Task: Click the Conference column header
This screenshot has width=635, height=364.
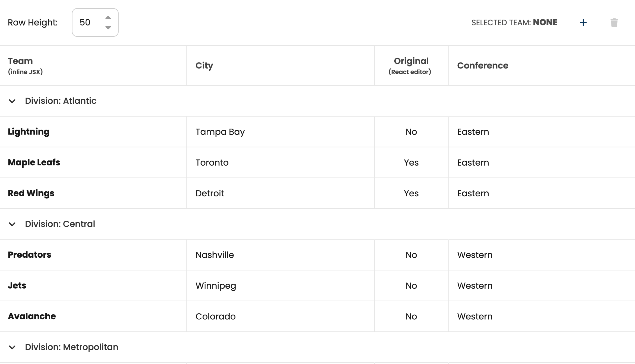Action: pos(482,65)
